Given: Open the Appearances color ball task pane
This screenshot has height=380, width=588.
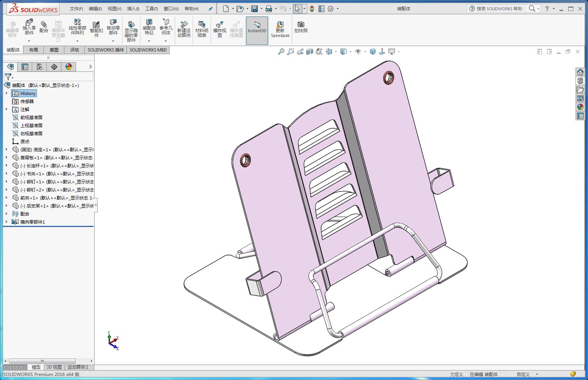Looking at the screenshot, I should pos(580,107).
